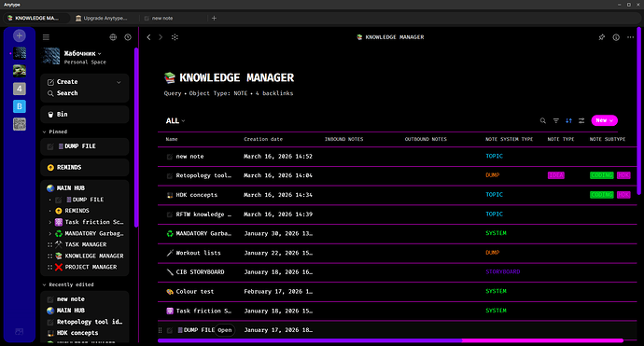This screenshot has height=346, width=644.
Task: Open the space labeled 4
Action: (x=20, y=89)
